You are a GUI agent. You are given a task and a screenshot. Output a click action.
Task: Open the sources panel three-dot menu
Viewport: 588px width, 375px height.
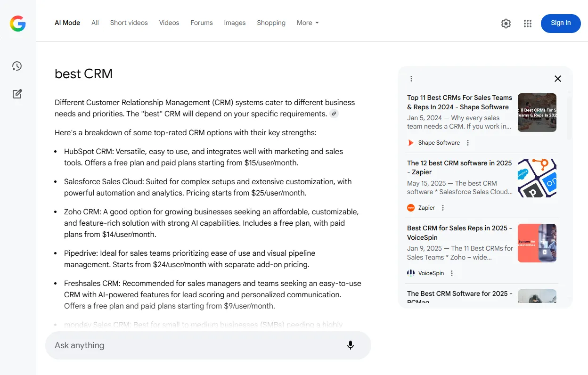[x=411, y=79]
